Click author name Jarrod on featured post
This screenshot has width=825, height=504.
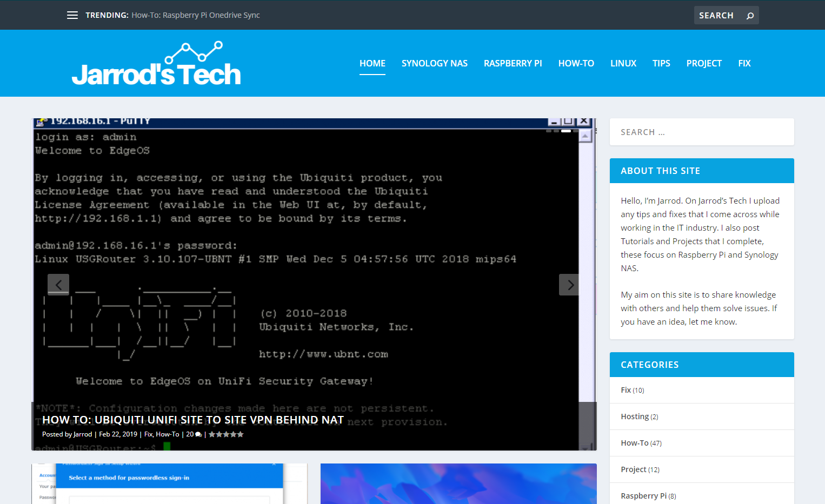coord(83,434)
